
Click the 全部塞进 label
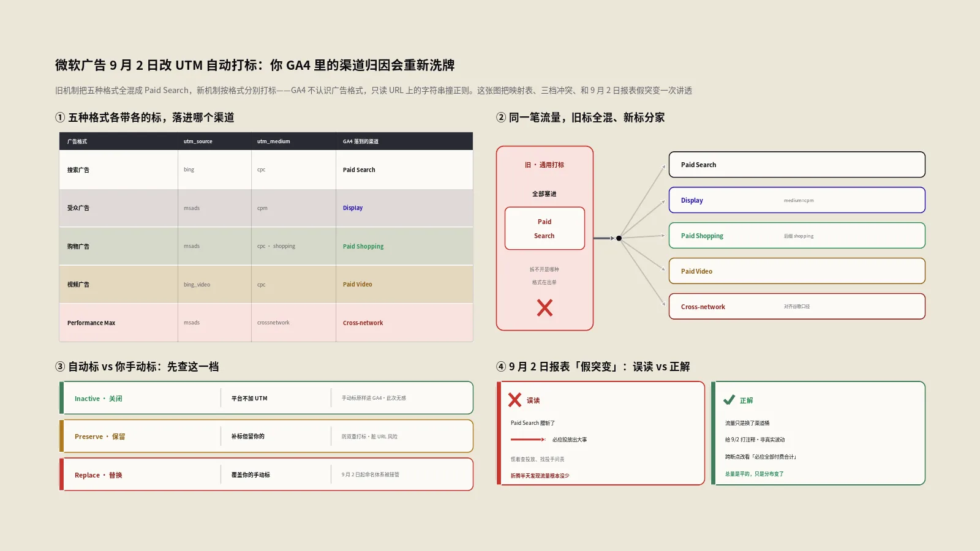[x=545, y=194]
